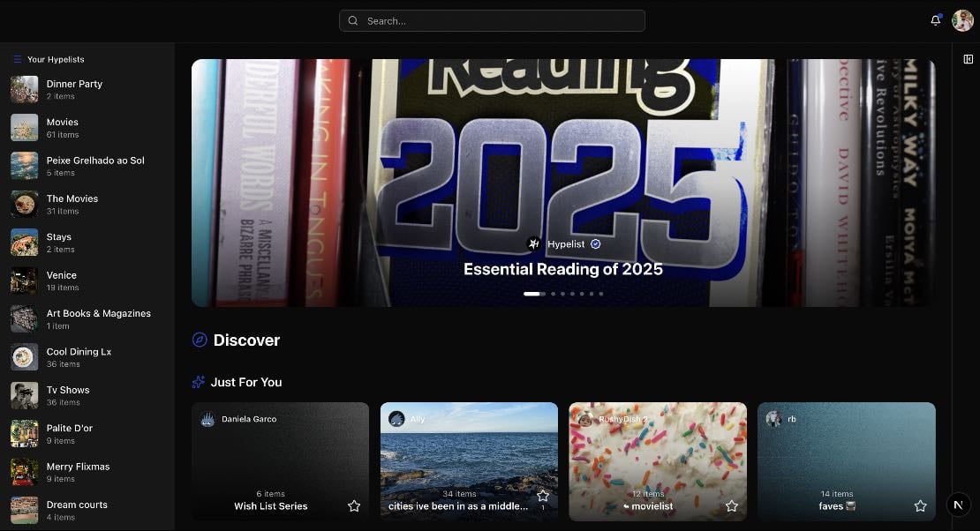The image size is (980, 531).
Task: Click the 34 items count text
Action: click(x=459, y=494)
